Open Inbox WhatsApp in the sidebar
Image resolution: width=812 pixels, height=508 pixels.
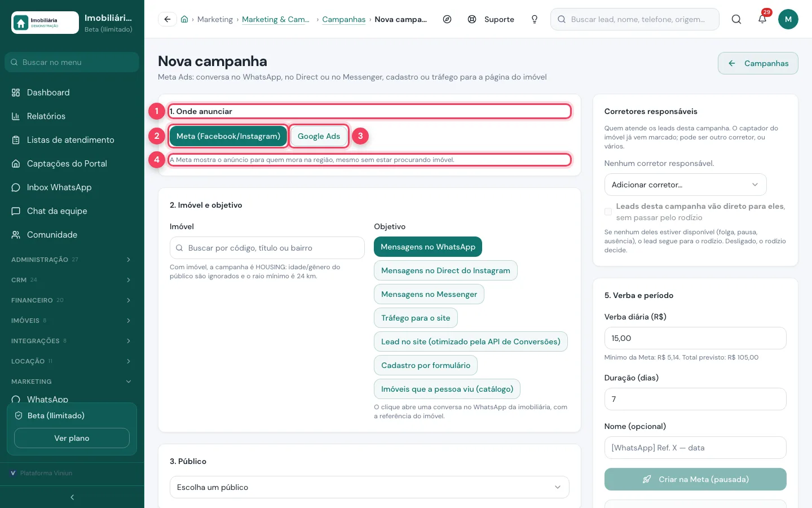72,187
